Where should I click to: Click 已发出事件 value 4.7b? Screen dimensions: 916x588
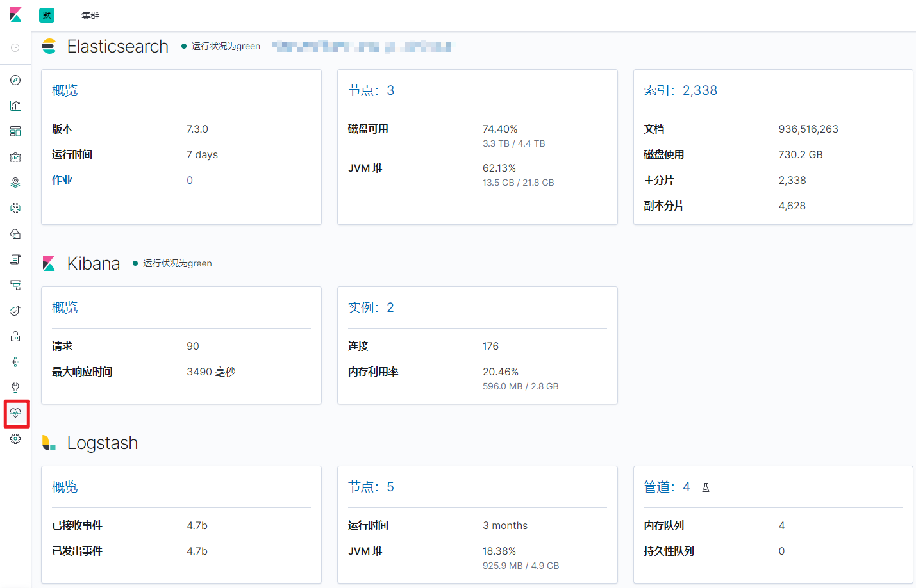(x=197, y=551)
